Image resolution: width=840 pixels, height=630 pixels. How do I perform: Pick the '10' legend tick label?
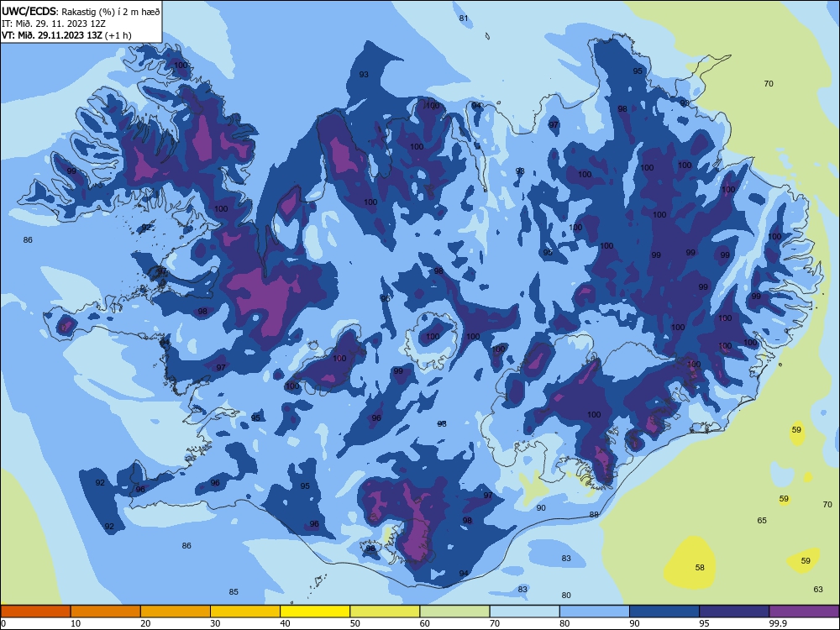pyautogui.click(x=76, y=623)
